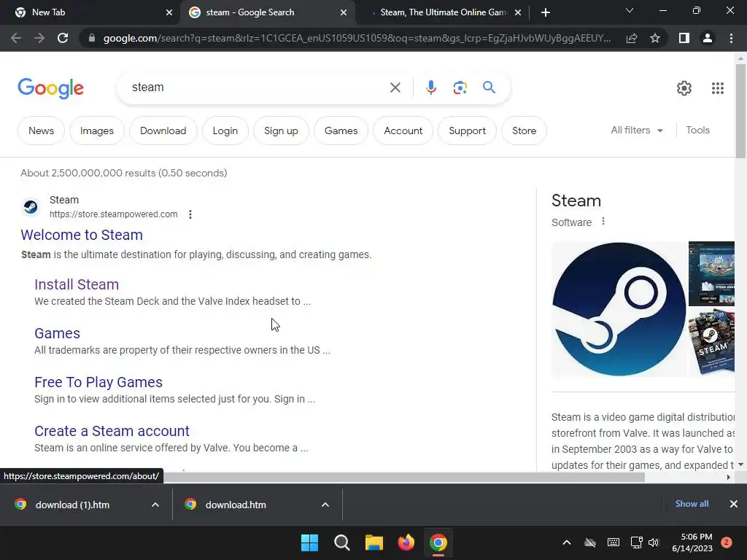The height and width of the screenshot is (560, 747).
Task: Start a voice search with the microphone
Action: tap(430, 87)
